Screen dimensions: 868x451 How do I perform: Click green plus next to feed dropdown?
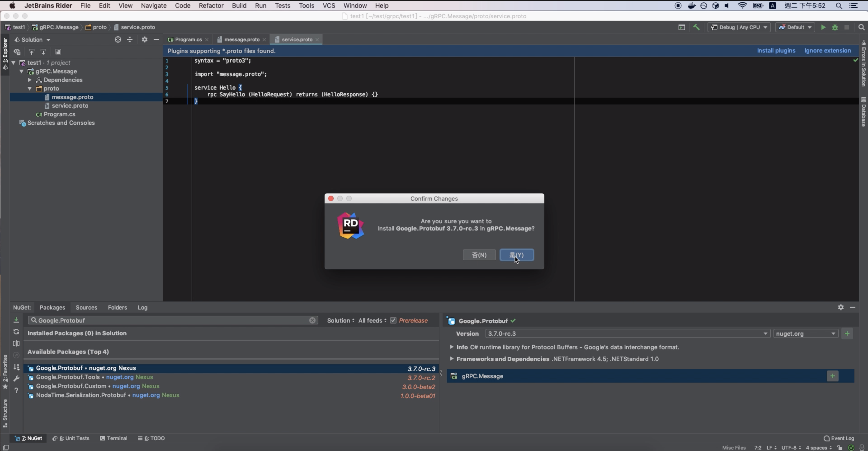pos(847,334)
